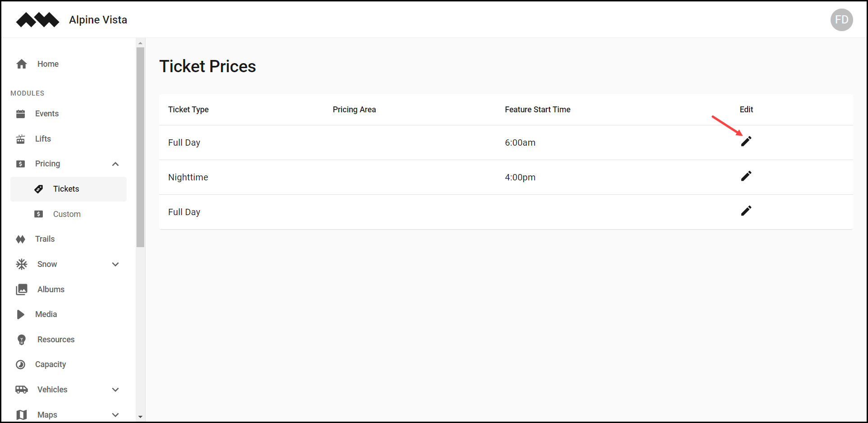This screenshot has width=868, height=423.
Task: Open the Resources link
Action: [x=55, y=339]
